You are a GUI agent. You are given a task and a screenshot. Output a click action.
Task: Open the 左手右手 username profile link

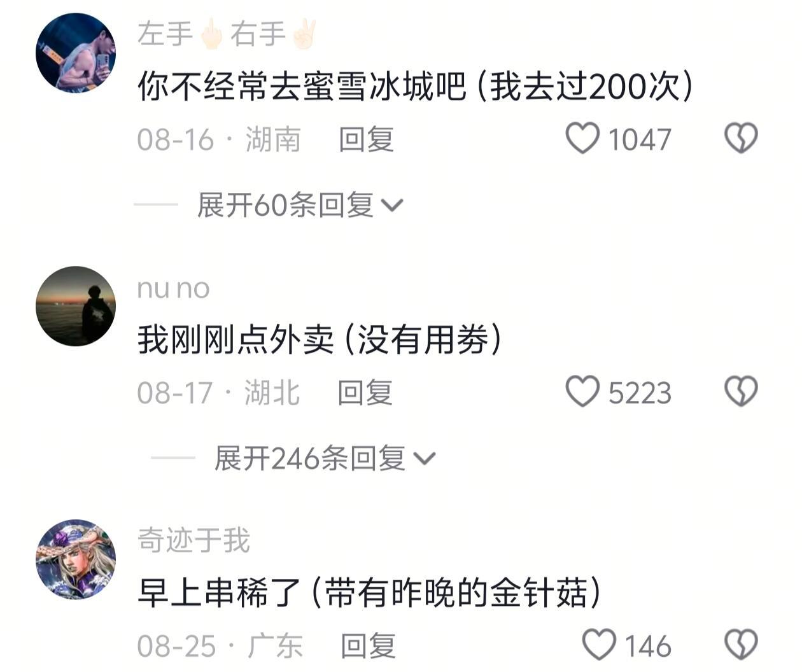point(227,34)
